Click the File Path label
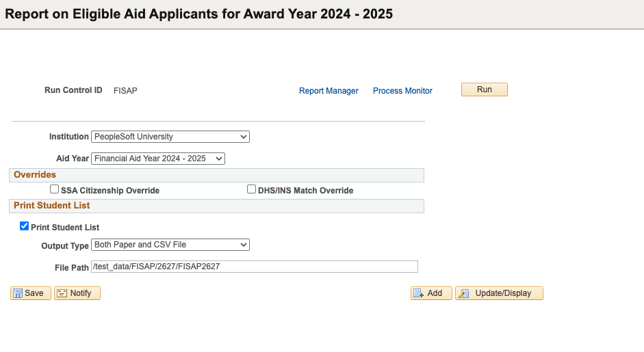This screenshot has height=352, width=644. click(72, 268)
